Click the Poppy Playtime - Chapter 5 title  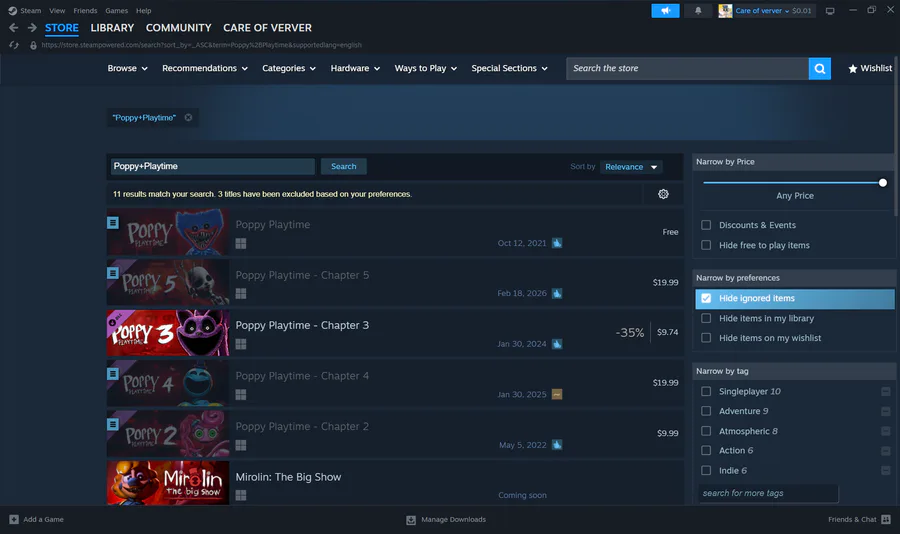click(x=302, y=275)
